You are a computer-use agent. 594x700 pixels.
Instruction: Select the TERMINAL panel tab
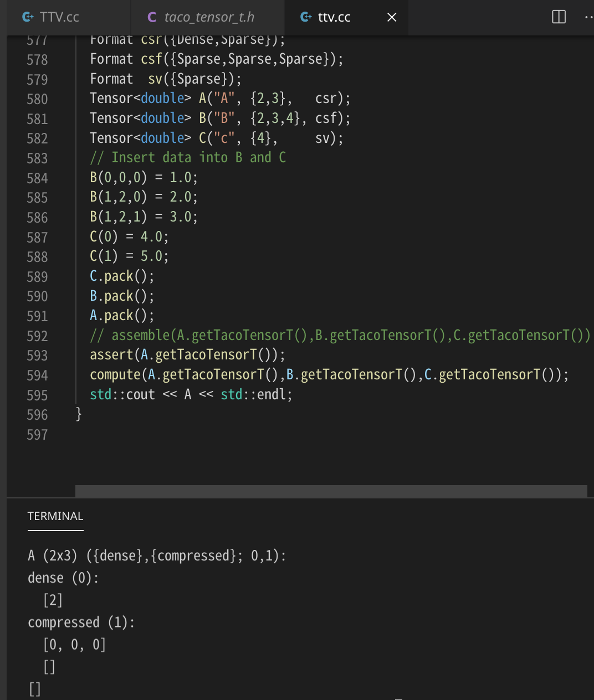coord(55,516)
